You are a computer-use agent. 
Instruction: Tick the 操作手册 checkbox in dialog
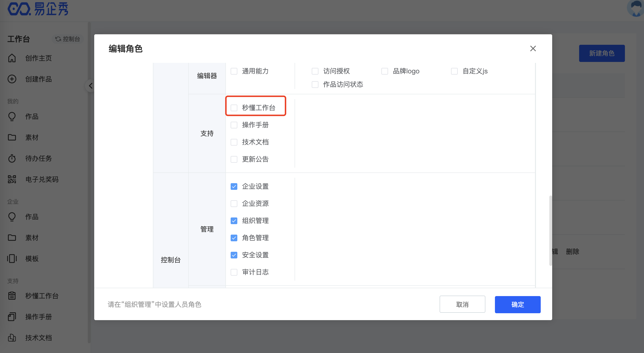coord(234,125)
